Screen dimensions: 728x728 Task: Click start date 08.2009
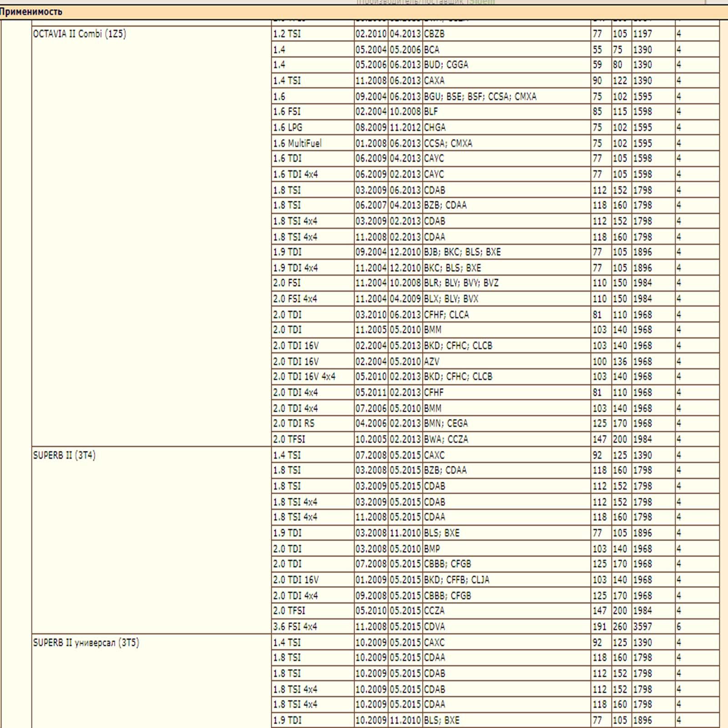point(371,127)
